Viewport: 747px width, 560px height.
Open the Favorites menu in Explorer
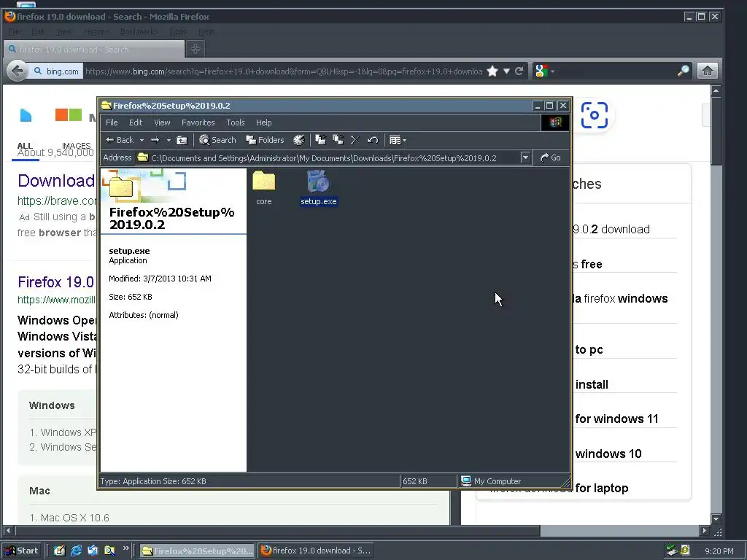(x=198, y=122)
